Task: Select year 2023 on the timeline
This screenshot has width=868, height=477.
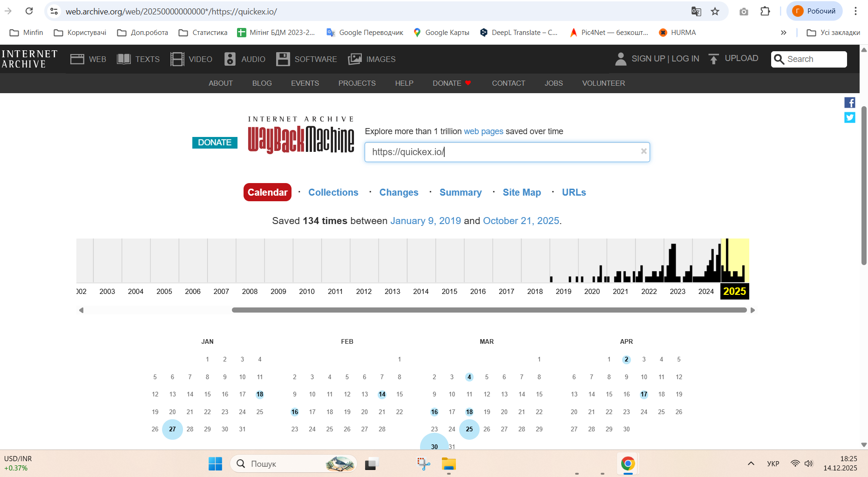Action: point(678,292)
